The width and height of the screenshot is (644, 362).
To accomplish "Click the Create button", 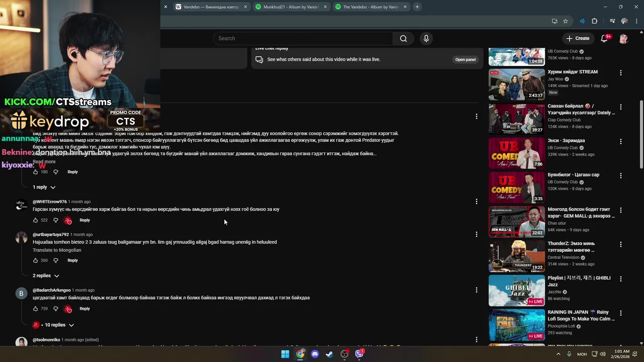I will pyautogui.click(x=578, y=39).
